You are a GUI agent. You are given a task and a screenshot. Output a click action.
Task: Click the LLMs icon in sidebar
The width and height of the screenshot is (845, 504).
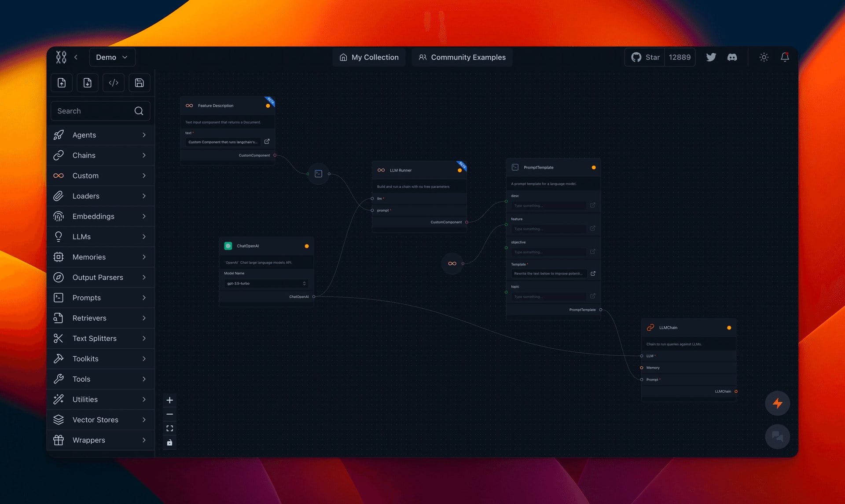(58, 237)
